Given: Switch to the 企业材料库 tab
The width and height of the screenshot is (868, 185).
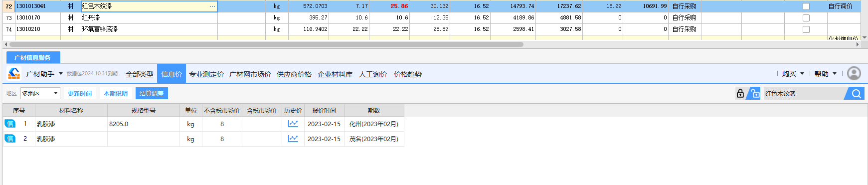Looking at the screenshot, I should coord(335,74).
